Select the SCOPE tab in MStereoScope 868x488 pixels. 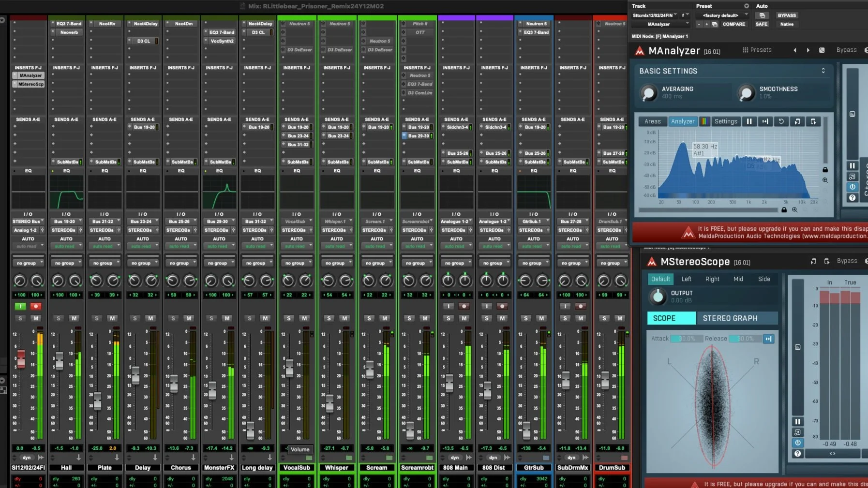(672, 318)
